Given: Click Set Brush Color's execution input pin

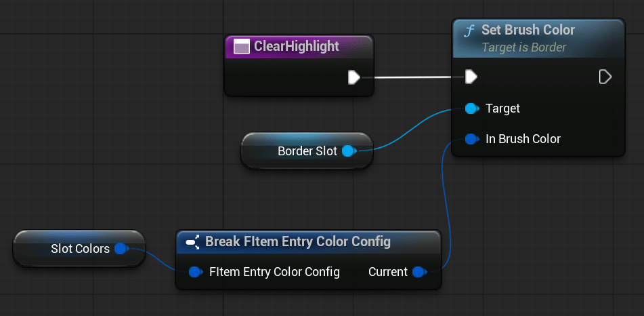Looking at the screenshot, I should tap(471, 77).
